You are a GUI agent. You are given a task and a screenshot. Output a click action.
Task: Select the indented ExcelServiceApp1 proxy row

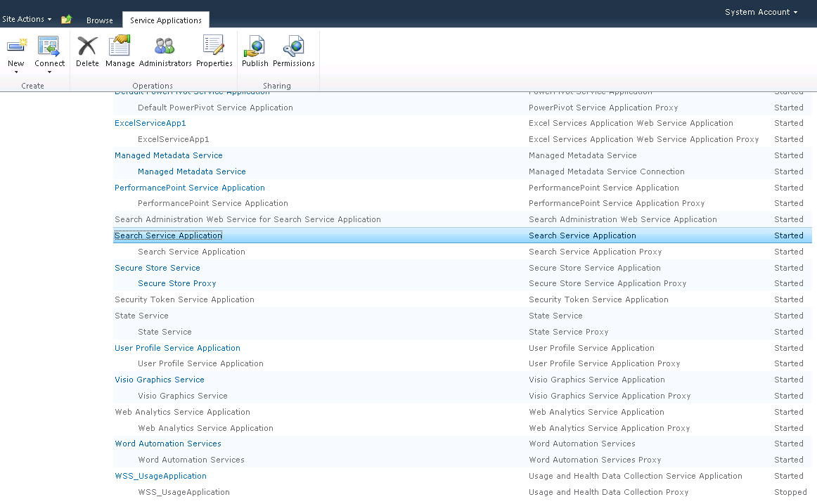coord(463,140)
